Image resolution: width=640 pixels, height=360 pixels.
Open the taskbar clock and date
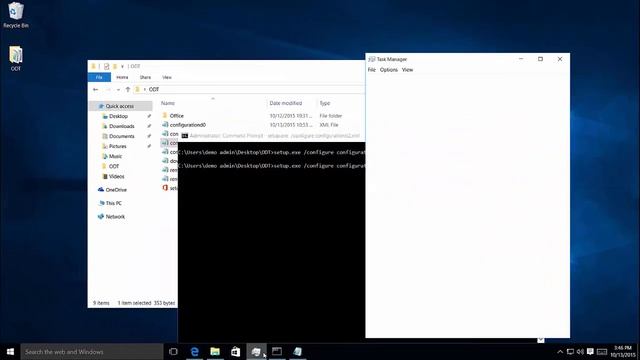623,351
